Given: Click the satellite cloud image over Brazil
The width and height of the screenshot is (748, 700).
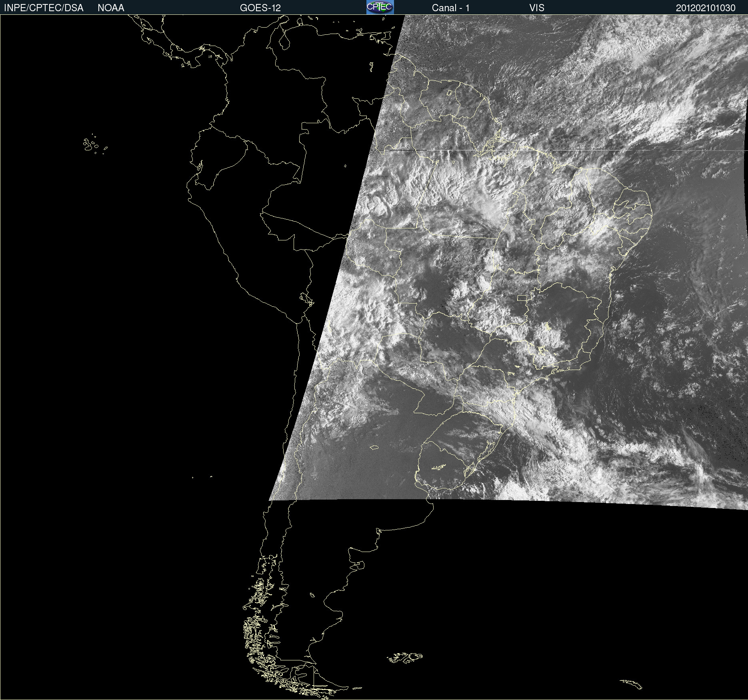Looking at the screenshot, I should click(508, 262).
